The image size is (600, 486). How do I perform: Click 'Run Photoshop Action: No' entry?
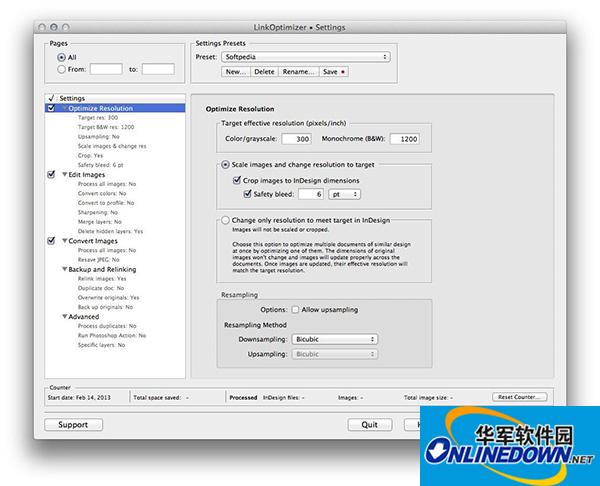pyautogui.click(x=112, y=335)
